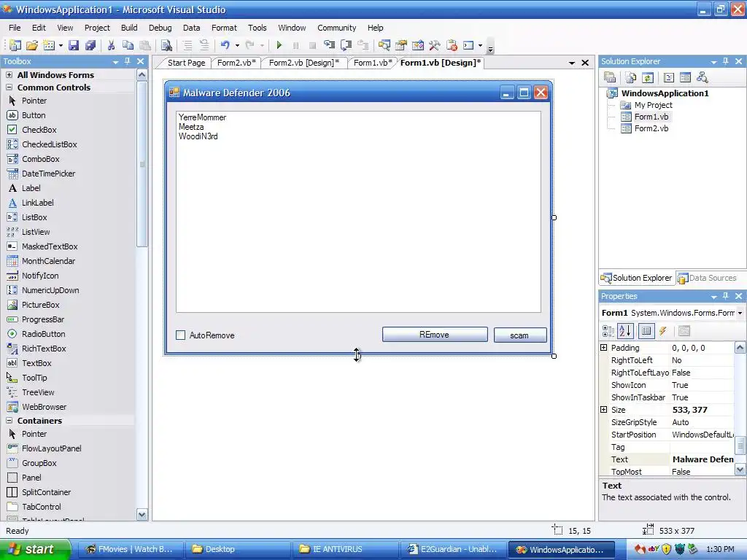Image resolution: width=747 pixels, height=560 pixels.
Task: Switch to the Form1.vb code tab
Action: 373,63
